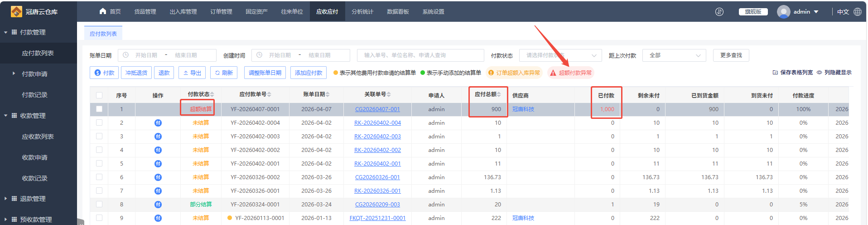Click the globe language icon
The height and width of the screenshot is (225, 868).
(x=858, y=12)
